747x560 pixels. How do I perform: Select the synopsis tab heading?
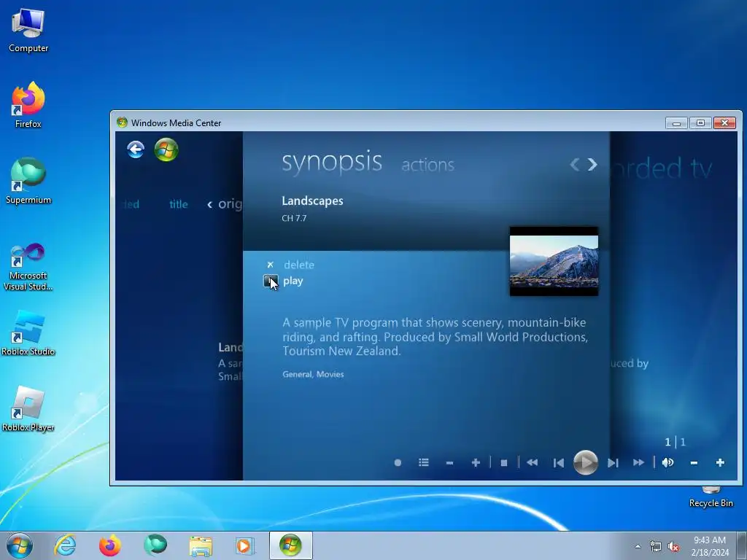pos(332,162)
